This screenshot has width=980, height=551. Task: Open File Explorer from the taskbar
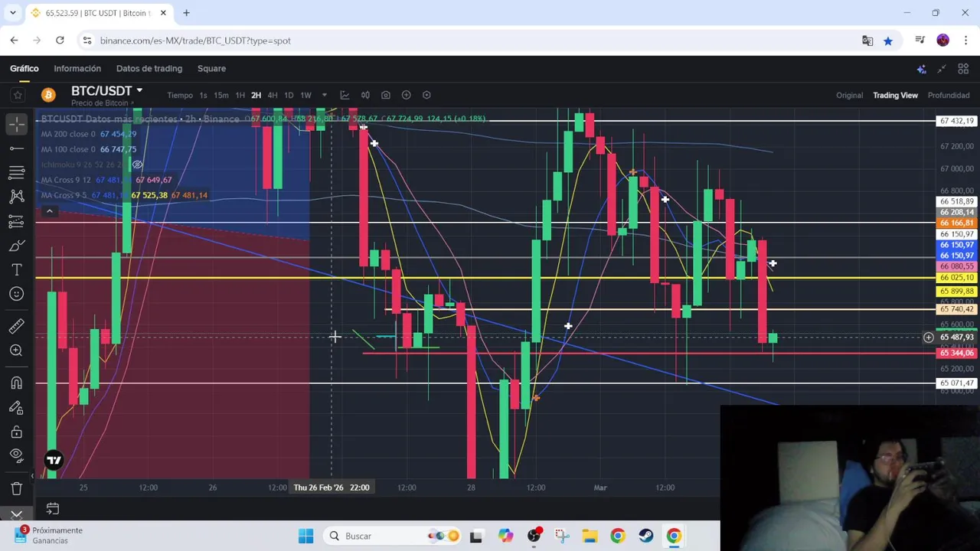coord(589,536)
